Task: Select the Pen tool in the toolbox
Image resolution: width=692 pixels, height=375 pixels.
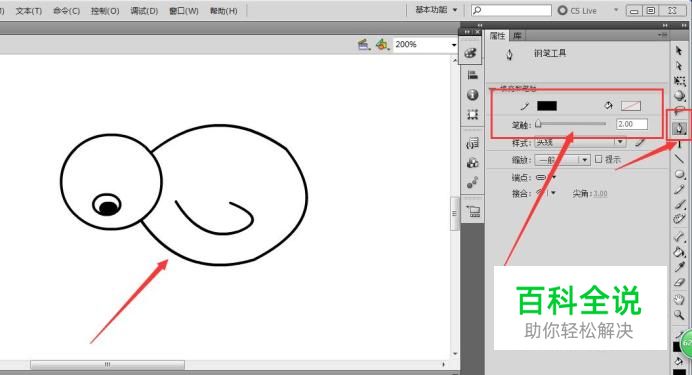Action: 679,129
